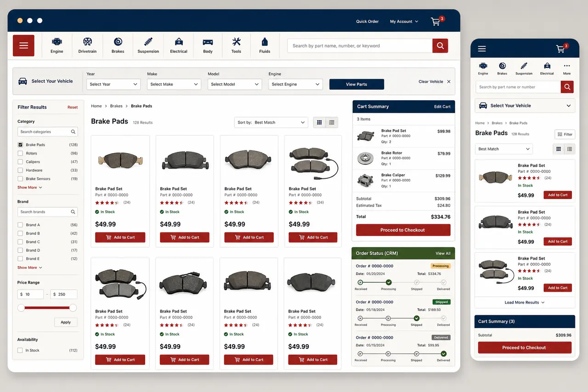Choose the Fluids category icon
Viewport: 588px width, 392px height.
265,42
